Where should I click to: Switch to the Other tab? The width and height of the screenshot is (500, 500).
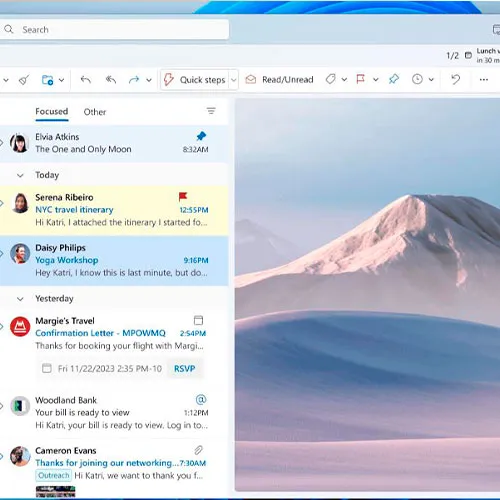(95, 112)
